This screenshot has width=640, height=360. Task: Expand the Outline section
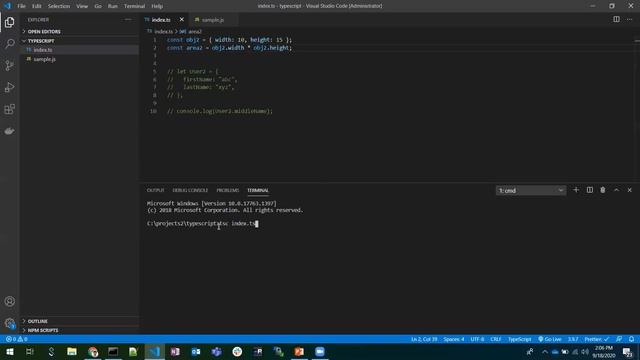(x=80, y=321)
